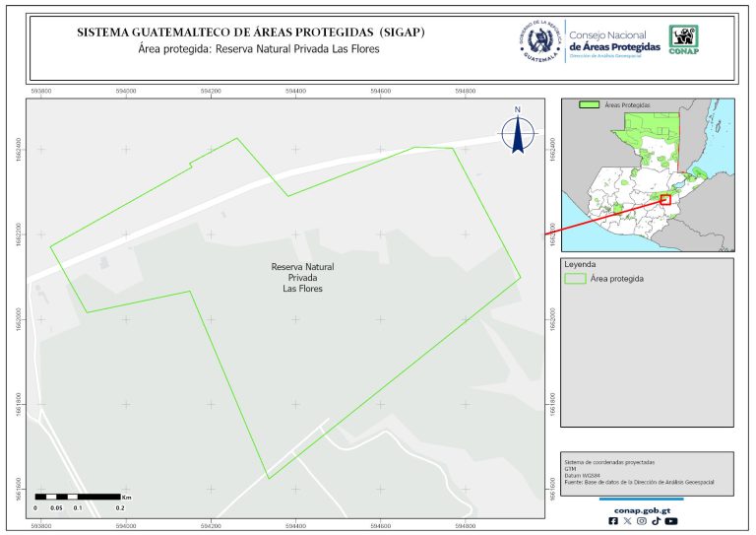Open the conap.gob.gt website link

pyautogui.click(x=642, y=509)
